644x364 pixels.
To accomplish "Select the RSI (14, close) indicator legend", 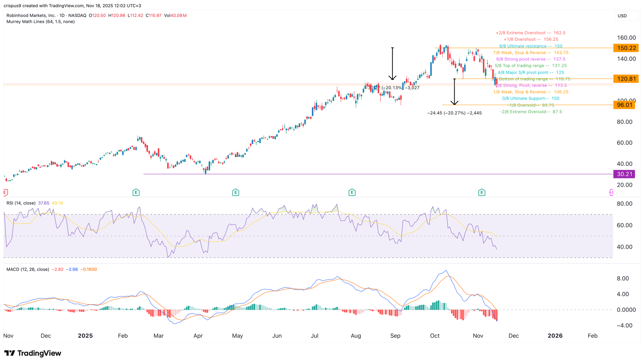I will tap(21, 203).
